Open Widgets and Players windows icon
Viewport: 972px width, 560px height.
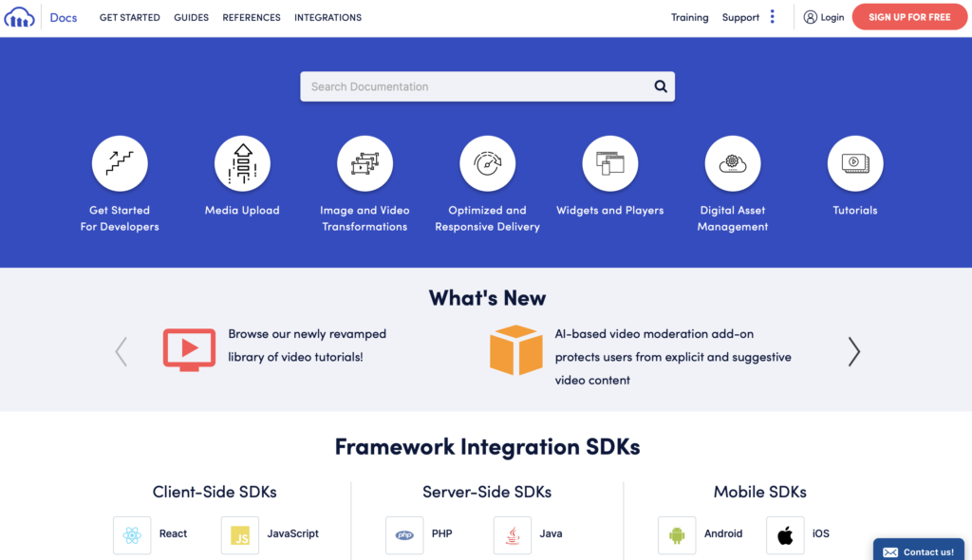[610, 163]
